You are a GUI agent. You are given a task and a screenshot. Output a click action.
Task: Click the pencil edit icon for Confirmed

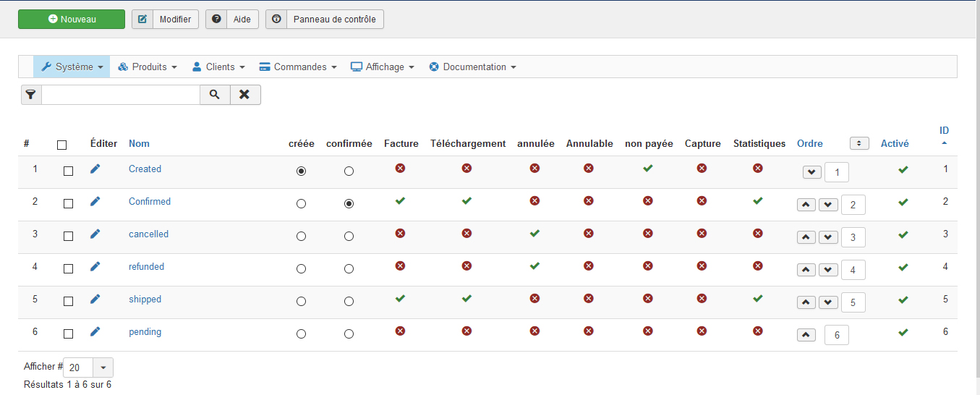(x=95, y=201)
